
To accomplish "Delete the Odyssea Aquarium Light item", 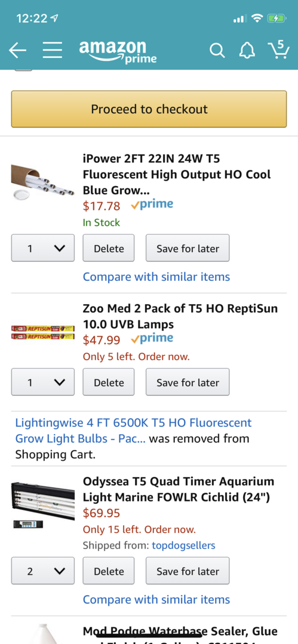I will click(x=109, y=571).
